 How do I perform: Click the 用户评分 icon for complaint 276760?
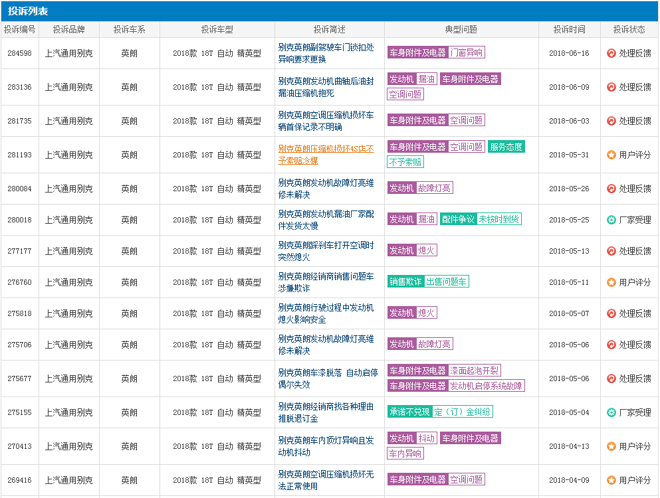[x=611, y=282]
